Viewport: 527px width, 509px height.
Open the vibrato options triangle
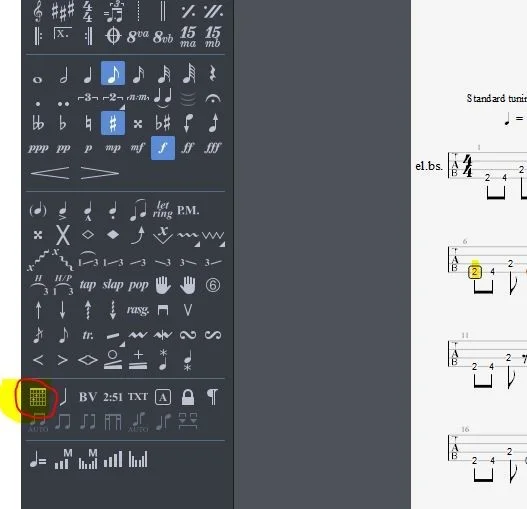pos(197,244)
